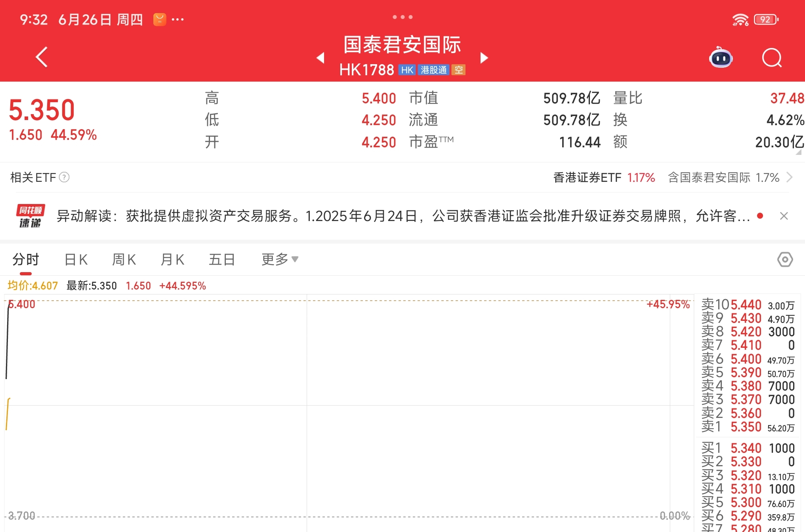Tap the 均价:4.607 label

[32, 286]
